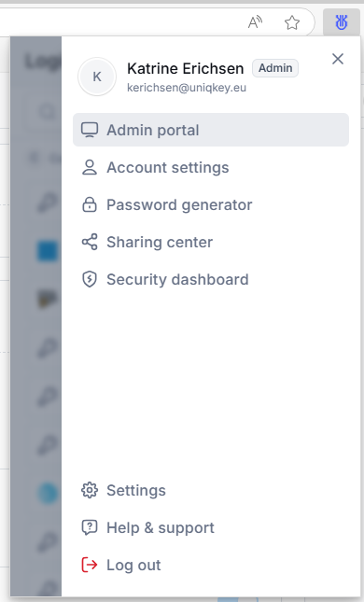Click the K profile avatar
The height and width of the screenshot is (602, 364).
pyautogui.click(x=97, y=77)
